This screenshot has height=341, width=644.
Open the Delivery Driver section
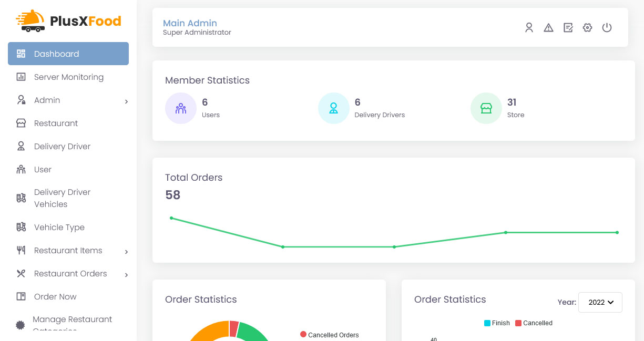point(68,146)
